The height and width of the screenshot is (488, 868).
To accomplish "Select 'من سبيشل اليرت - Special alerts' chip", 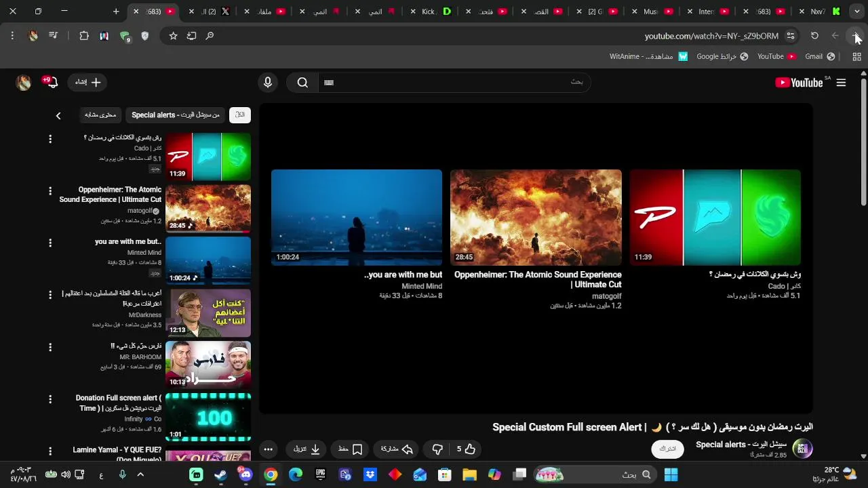I will [x=175, y=115].
